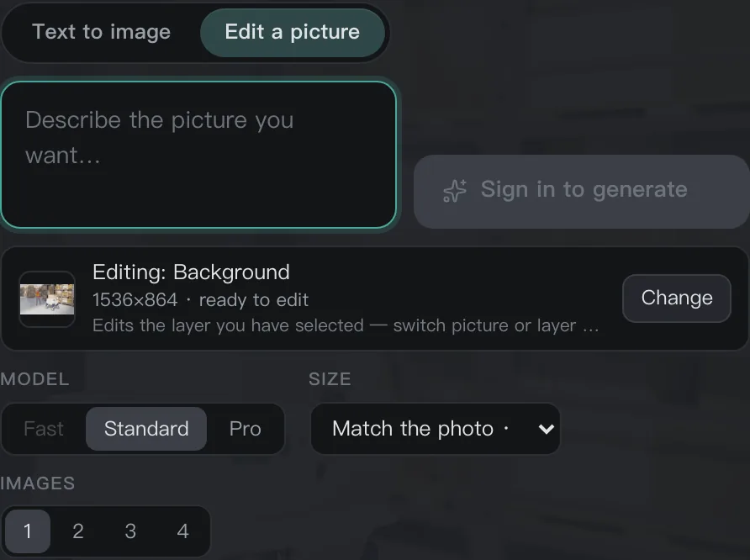750x560 pixels.
Task: Open the Match the photo size dropdown
Action: 436,429
